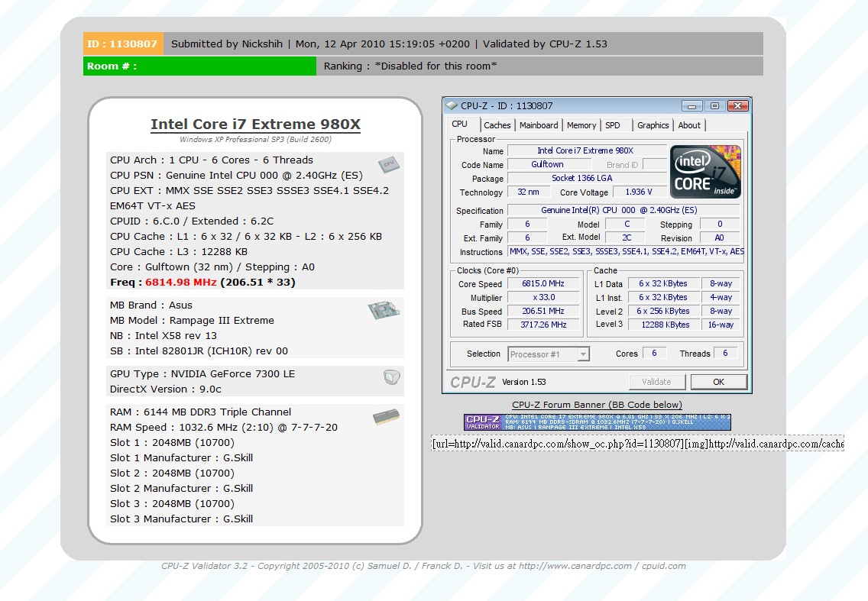The height and width of the screenshot is (601, 868).
Task: Open the Processor #1 selection dropdown
Action: pyautogui.click(x=549, y=354)
